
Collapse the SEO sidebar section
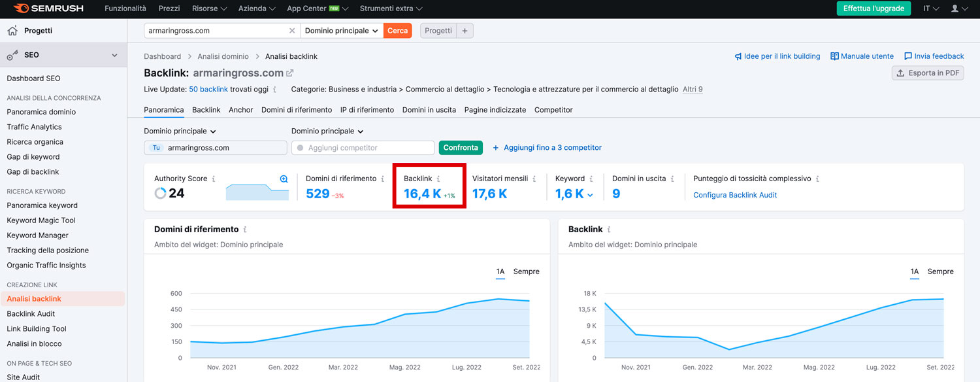[114, 56]
